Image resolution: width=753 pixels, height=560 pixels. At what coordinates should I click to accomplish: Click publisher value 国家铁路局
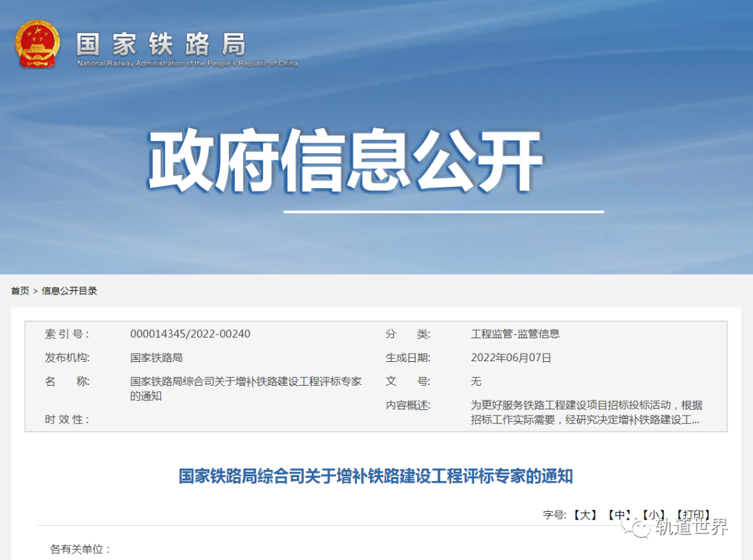pyautogui.click(x=156, y=358)
